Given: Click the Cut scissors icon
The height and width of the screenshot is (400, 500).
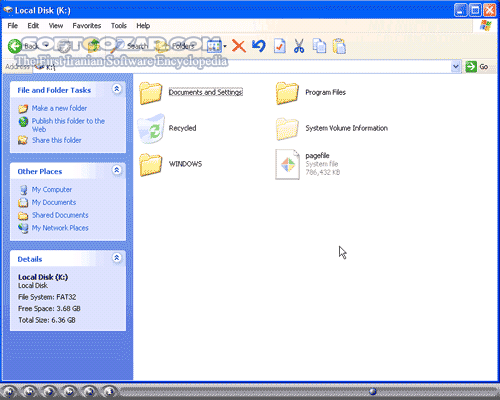Looking at the screenshot, I should pos(299,46).
